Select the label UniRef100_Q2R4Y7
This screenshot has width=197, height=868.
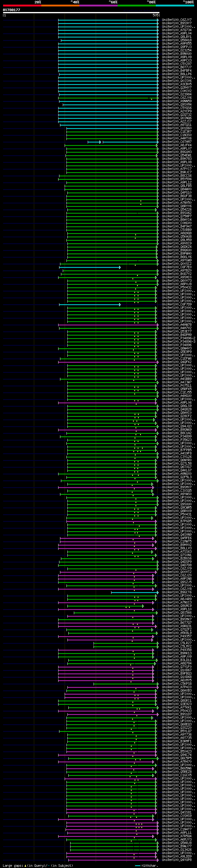pos(177,88)
